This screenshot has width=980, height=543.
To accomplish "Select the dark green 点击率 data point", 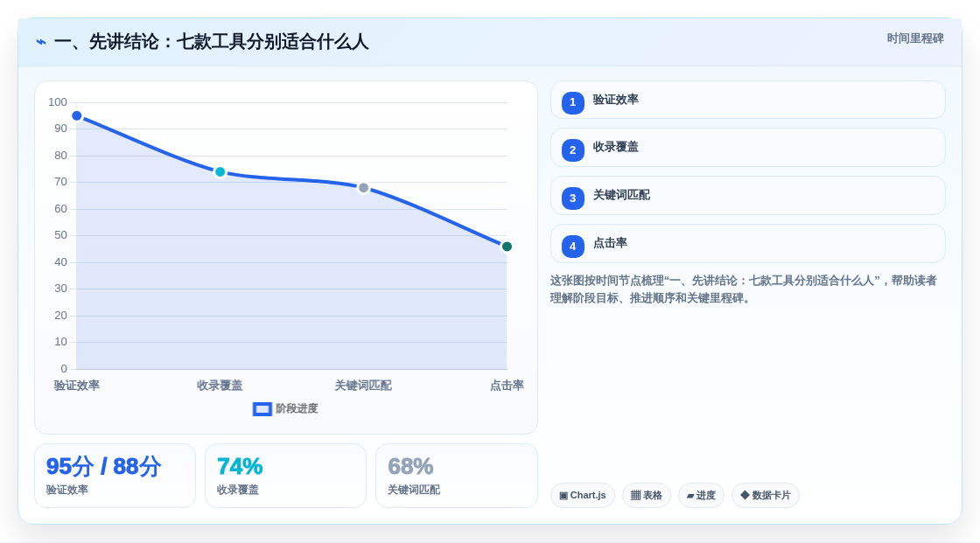I will point(507,247).
